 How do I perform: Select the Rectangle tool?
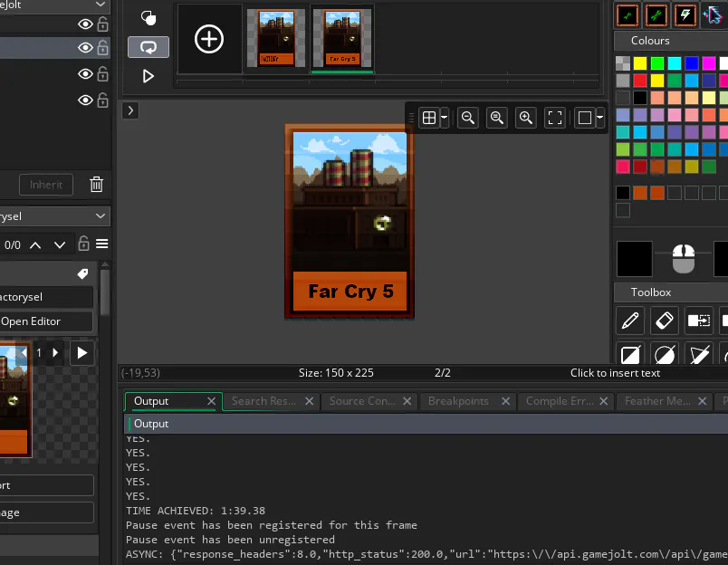[629, 355]
